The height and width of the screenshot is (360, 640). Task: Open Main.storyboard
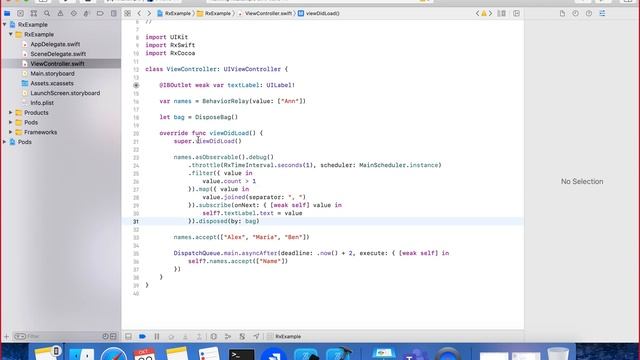[52, 73]
